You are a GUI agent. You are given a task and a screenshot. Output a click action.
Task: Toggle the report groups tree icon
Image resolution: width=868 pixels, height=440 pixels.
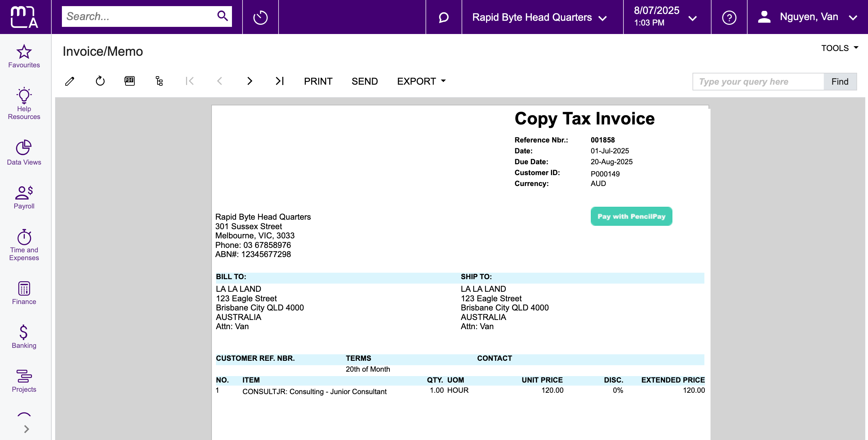(159, 81)
